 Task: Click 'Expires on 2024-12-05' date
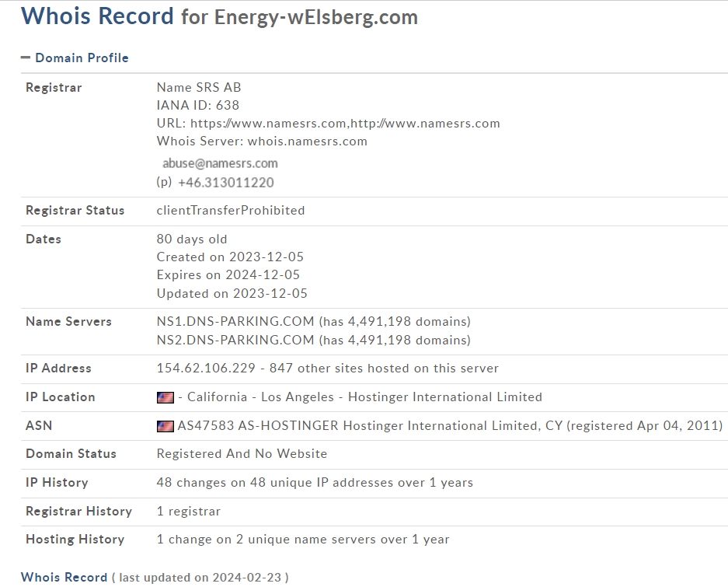point(228,275)
